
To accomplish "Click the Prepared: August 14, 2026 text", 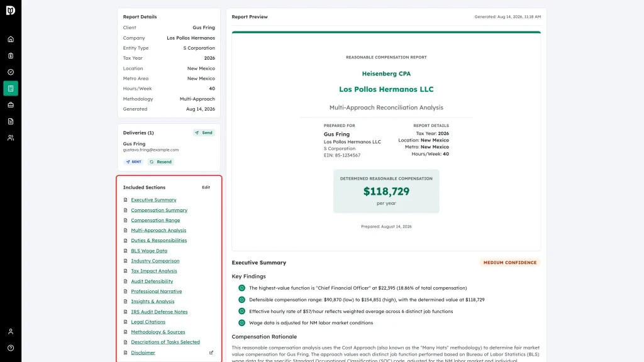I will [x=386, y=226].
